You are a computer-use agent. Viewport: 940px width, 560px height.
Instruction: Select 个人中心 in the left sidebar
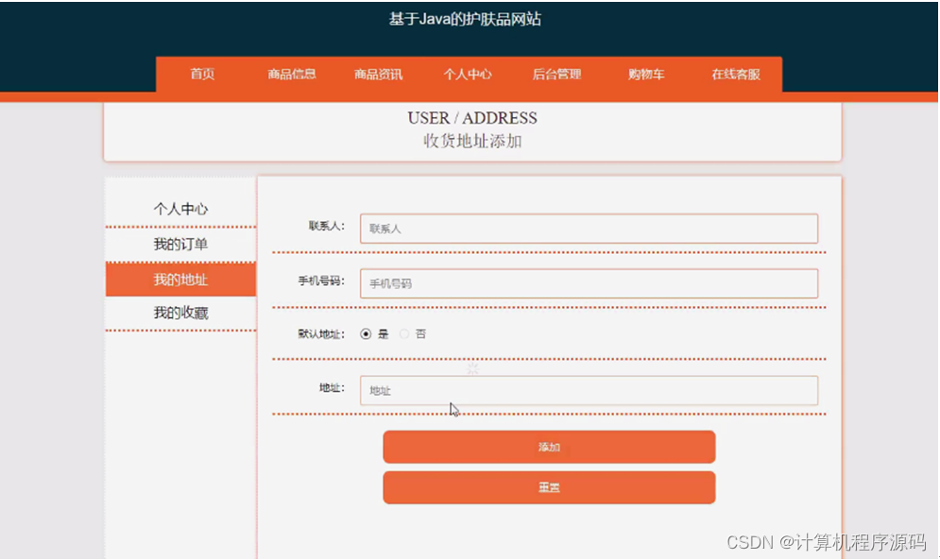pos(179,208)
